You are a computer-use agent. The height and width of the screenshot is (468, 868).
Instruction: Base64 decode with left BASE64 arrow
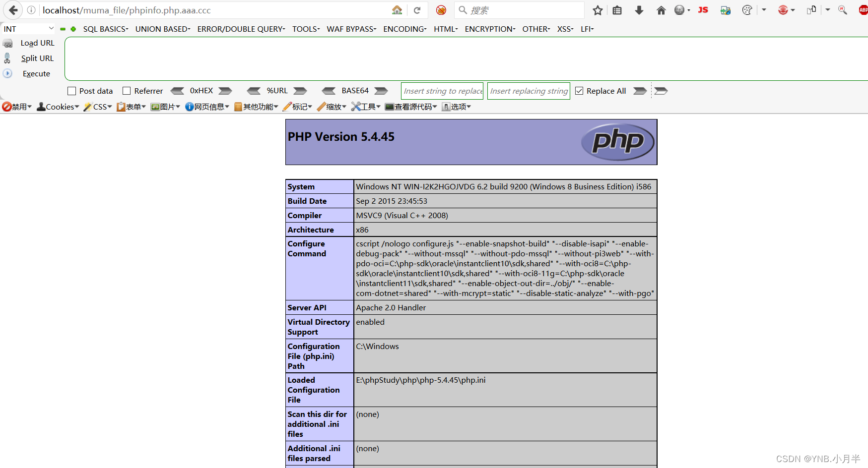coord(329,91)
